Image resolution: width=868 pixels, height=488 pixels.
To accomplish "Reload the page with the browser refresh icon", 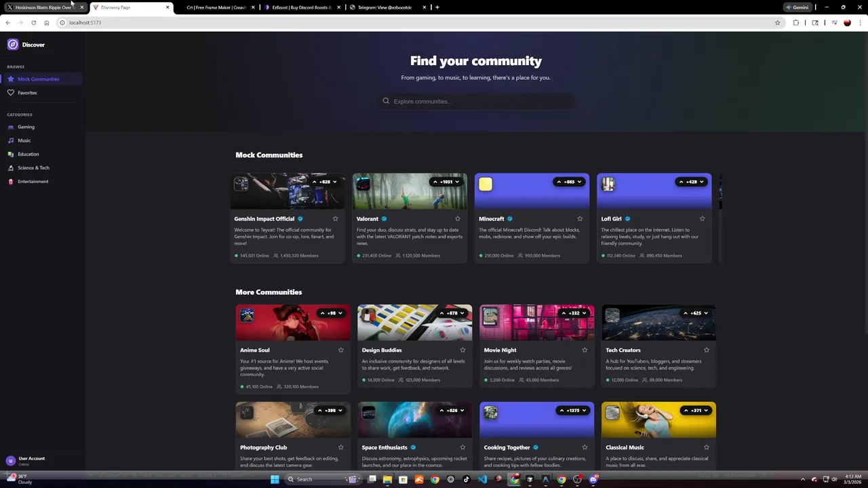I will click(33, 22).
